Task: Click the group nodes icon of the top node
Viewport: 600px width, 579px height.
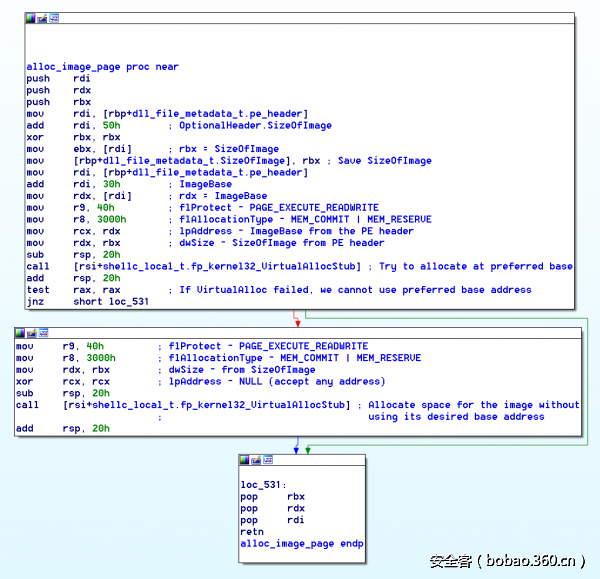Action: click(53, 18)
